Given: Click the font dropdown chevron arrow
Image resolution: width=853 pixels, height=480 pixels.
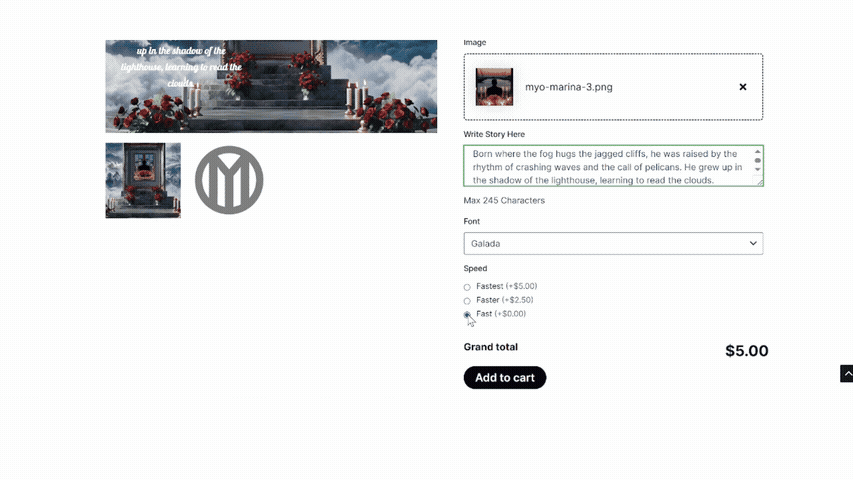Looking at the screenshot, I should (x=753, y=243).
